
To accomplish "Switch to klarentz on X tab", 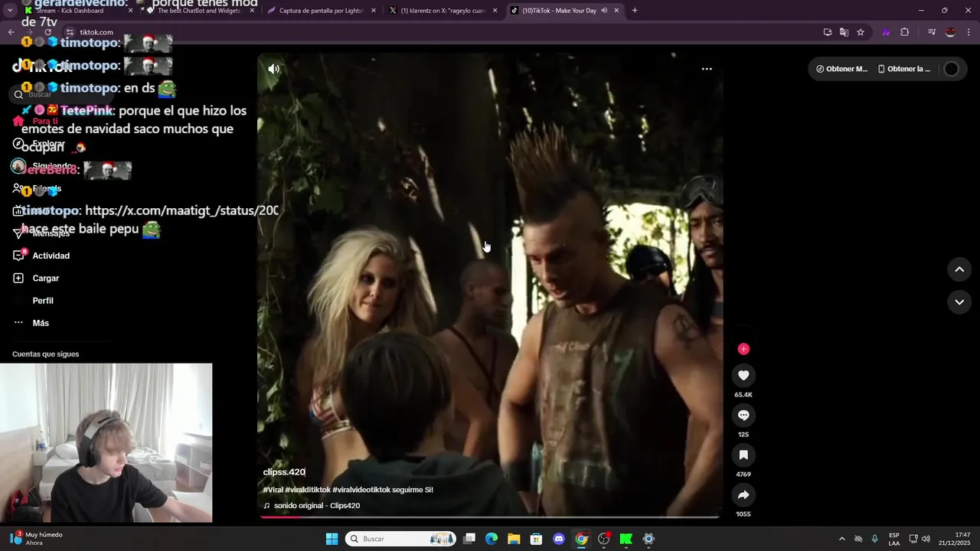I will click(443, 11).
